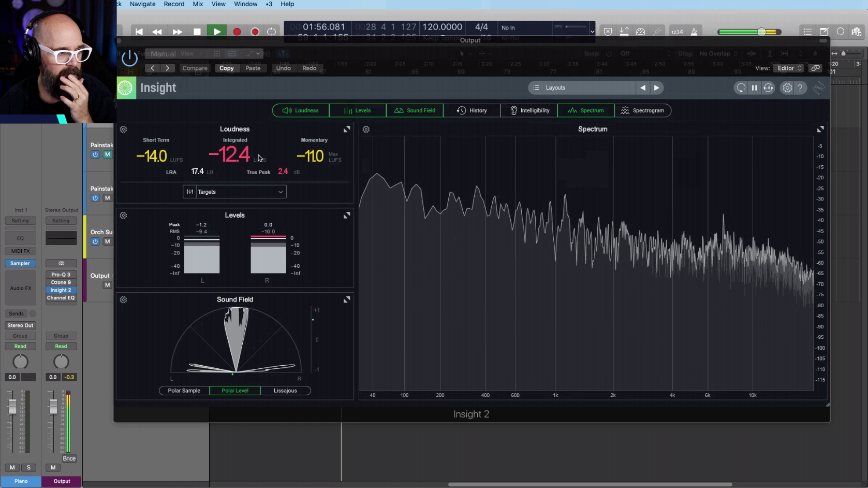Select previous layout arrow in Insight
The width and height of the screenshot is (868, 488).
643,88
